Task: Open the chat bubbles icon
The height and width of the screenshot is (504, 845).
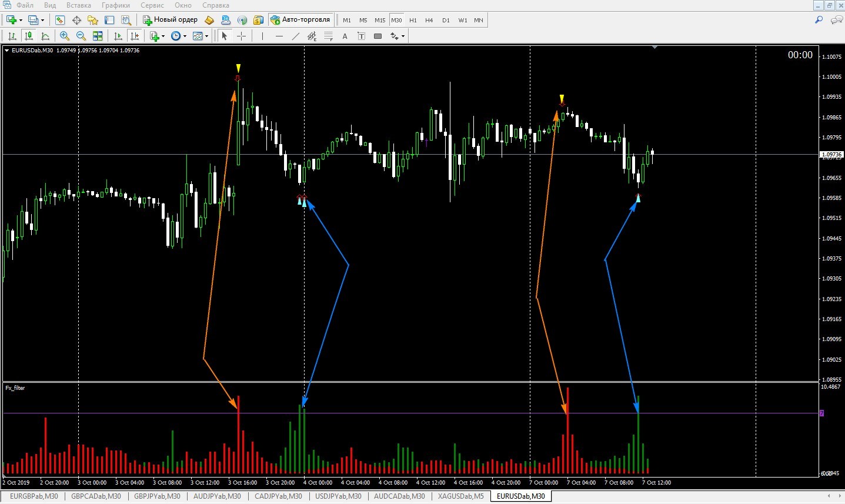Action: [x=836, y=20]
